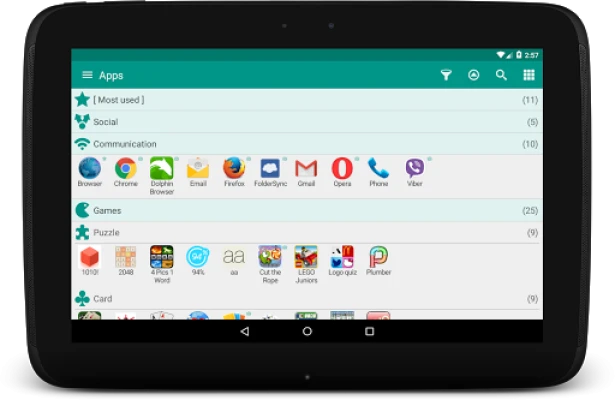Open LEGO Juniors game

coord(306,264)
